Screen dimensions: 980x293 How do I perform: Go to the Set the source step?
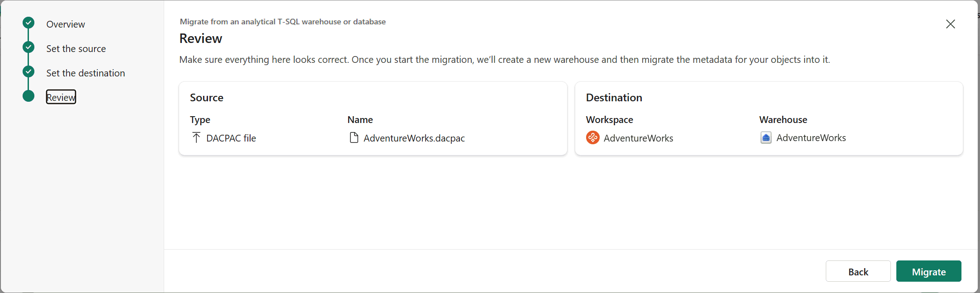tap(76, 49)
